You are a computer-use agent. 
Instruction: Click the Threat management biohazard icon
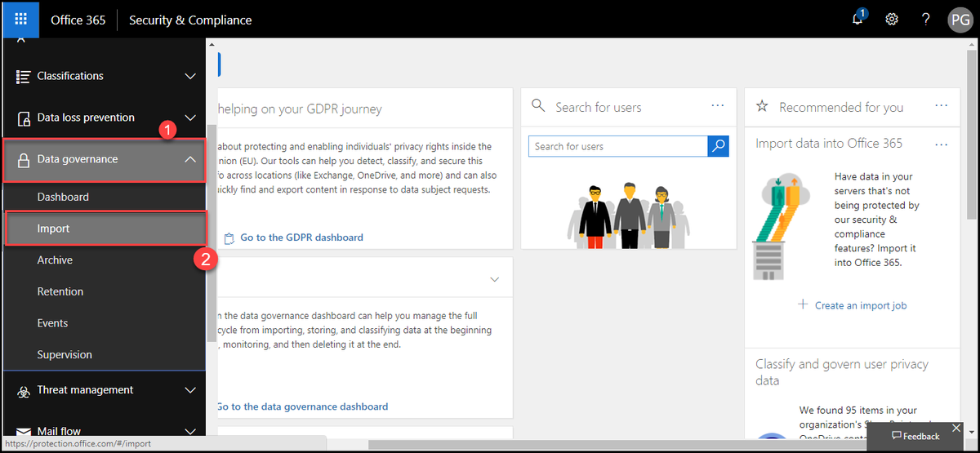pos(23,391)
